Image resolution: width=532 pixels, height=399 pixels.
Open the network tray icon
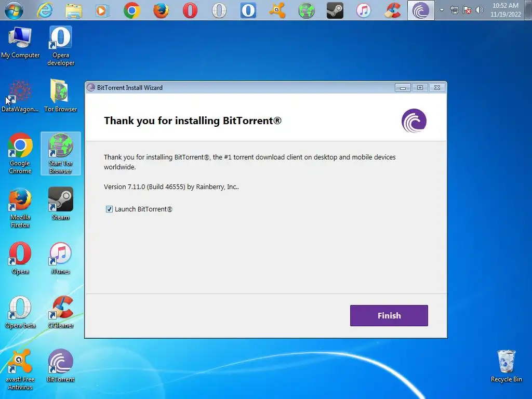click(454, 10)
